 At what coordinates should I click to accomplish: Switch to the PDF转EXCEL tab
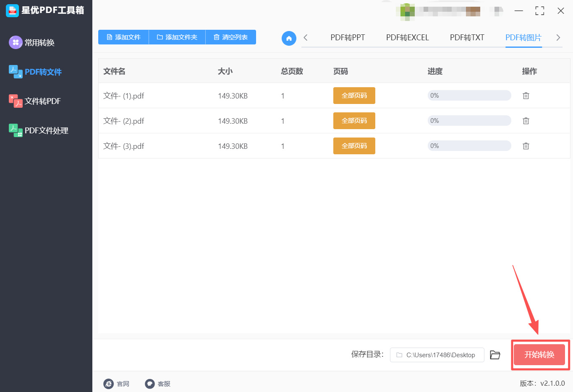click(408, 38)
